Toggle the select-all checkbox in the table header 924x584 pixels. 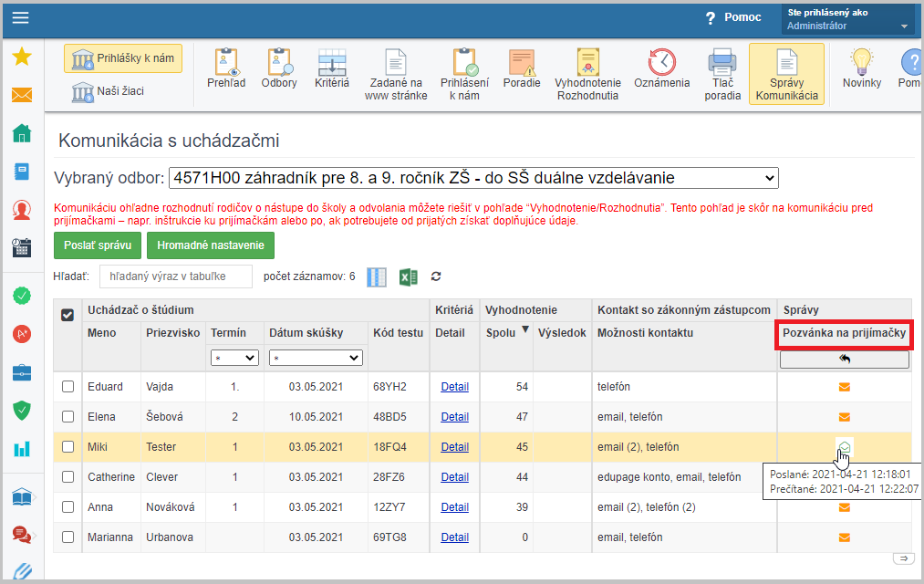[67, 315]
